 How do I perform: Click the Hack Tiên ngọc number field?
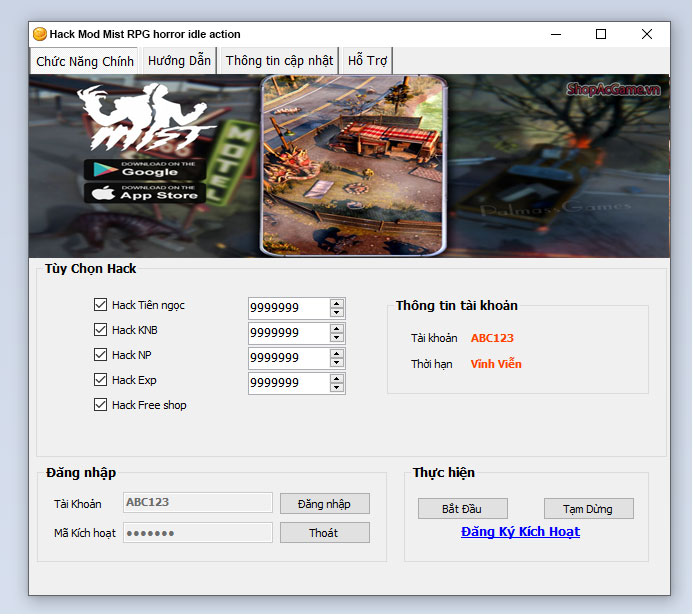click(289, 308)
